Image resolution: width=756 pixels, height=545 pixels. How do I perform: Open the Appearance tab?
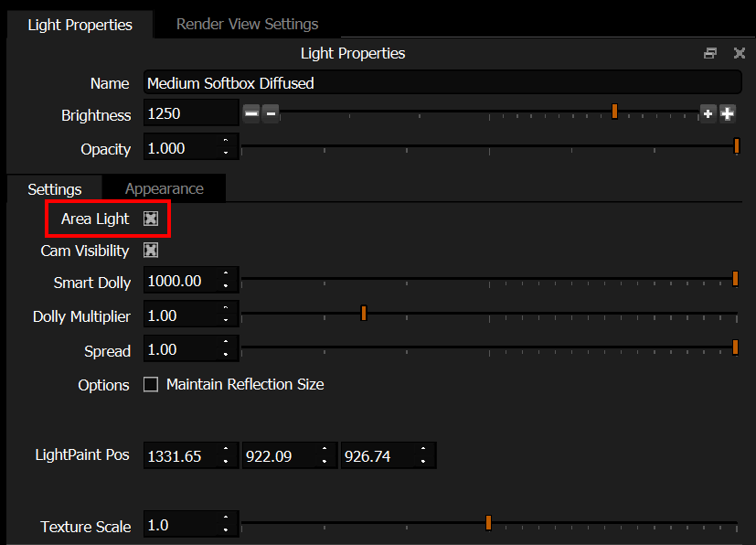pyautogui.click(x=164, y=188)
